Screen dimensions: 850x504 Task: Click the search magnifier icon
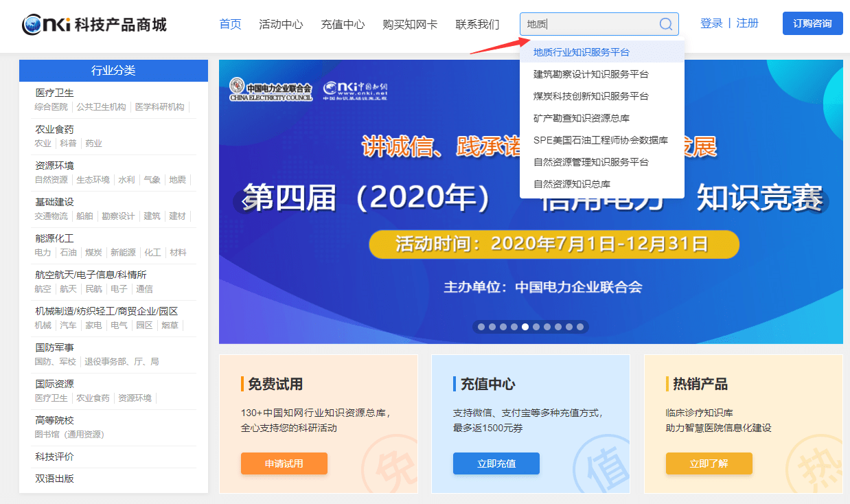point(665,24)
